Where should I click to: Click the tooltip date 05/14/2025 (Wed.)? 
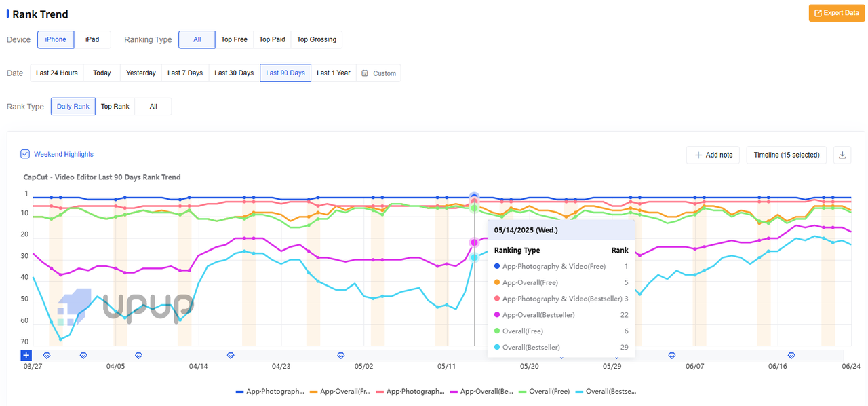coord(526,230)
